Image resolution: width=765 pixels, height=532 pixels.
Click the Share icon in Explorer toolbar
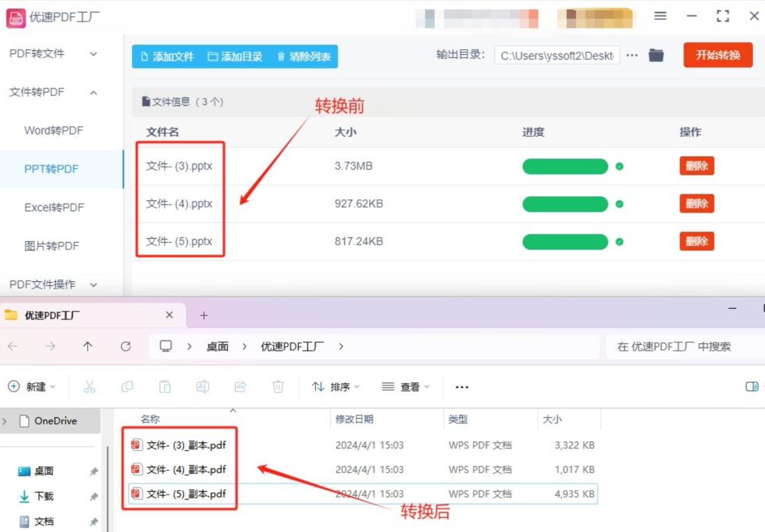coord(240,387)
